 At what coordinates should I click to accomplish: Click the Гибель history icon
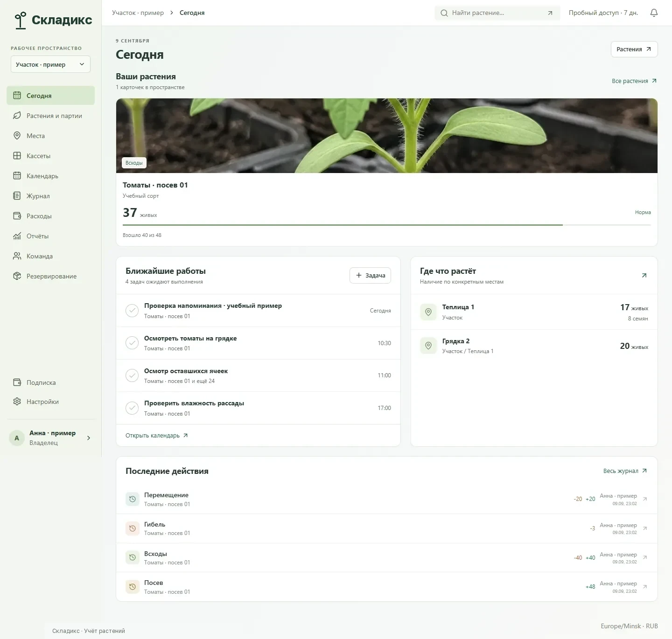pos(133,528)
